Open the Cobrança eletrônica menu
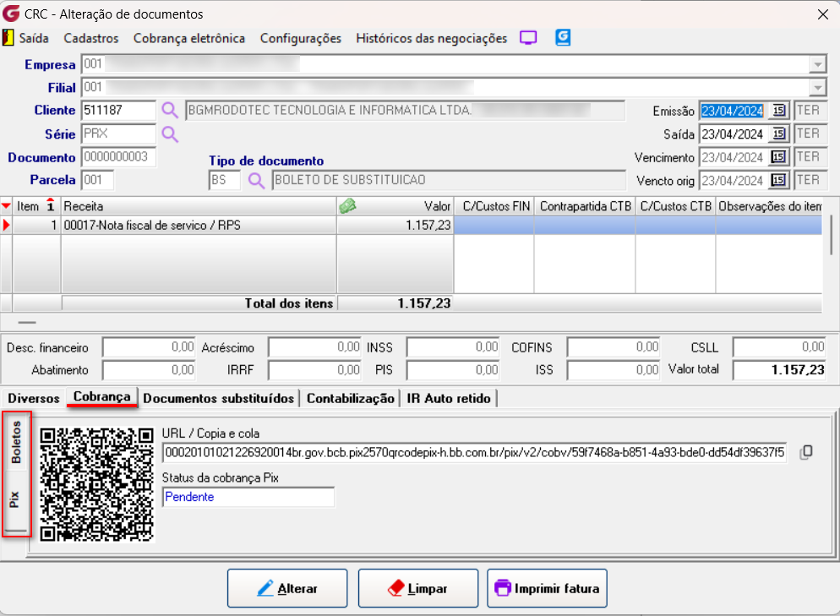The image size is (840, 616). 189,39
